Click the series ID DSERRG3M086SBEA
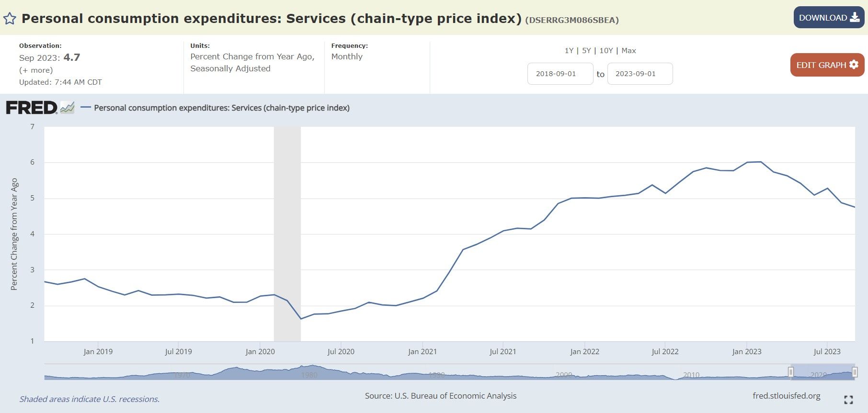This screenshot has height=413, width=868. tap(572, 20)
